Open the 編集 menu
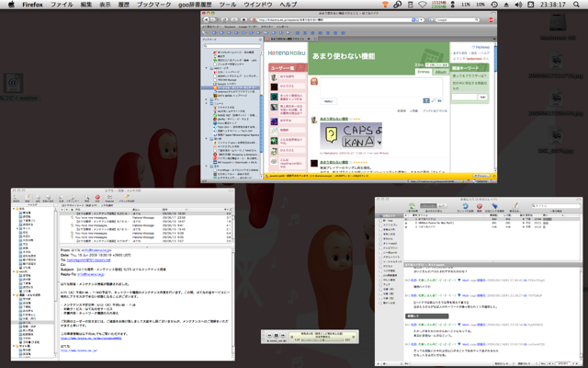The height and width of the screenshot is (368, 588). click(86, 5)
